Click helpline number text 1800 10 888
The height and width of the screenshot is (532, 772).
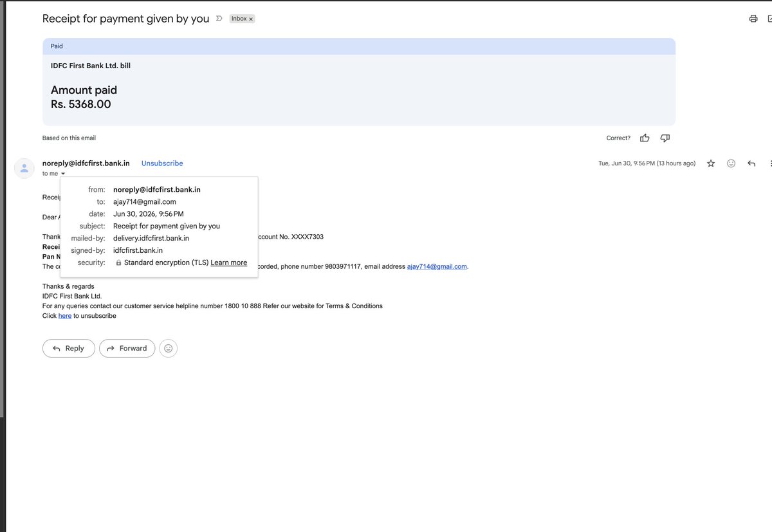point(243,306)
